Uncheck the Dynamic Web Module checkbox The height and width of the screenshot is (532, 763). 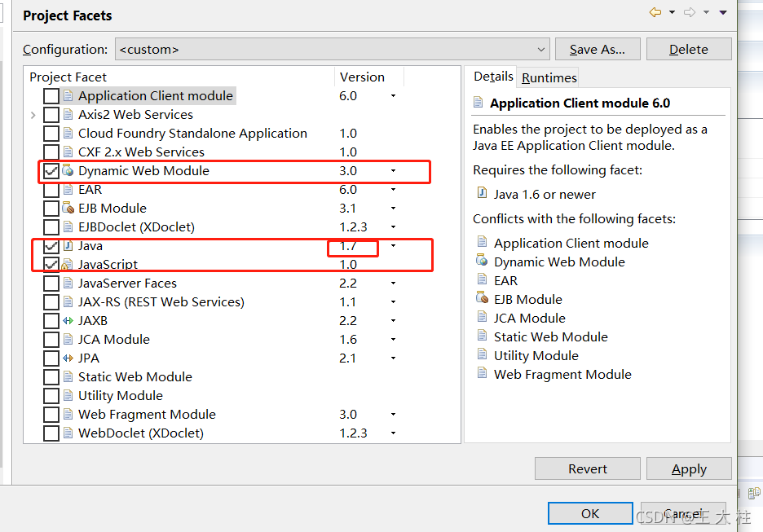point(51,171)
